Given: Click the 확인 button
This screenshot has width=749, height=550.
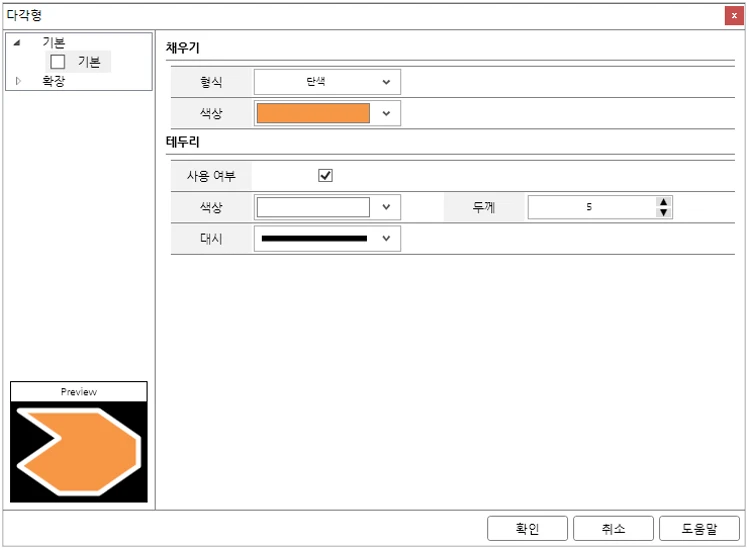Looking at the screenshot, I should click(x=527, y=528).
